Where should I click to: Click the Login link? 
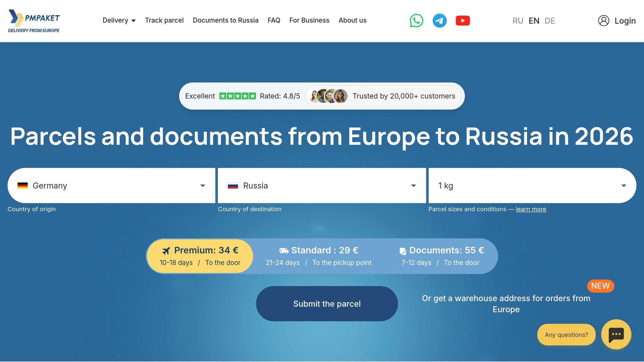click(x=625, y=21)
